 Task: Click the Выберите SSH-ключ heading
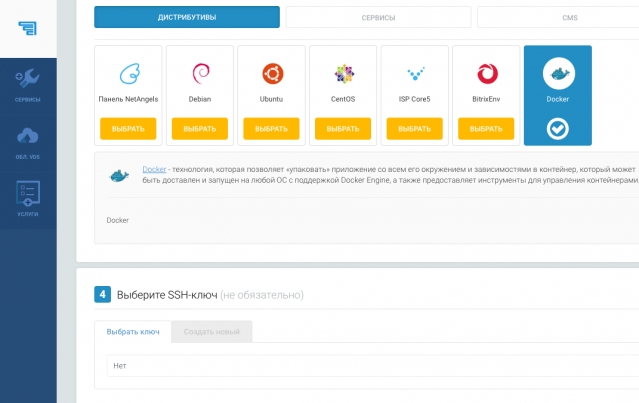[167, 295]
